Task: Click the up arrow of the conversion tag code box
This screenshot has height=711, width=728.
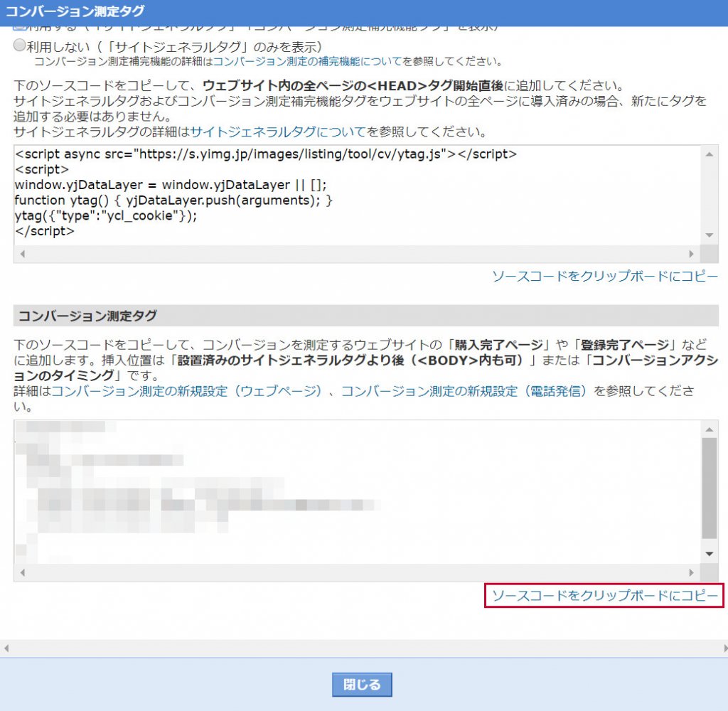Action: [709, 429]
